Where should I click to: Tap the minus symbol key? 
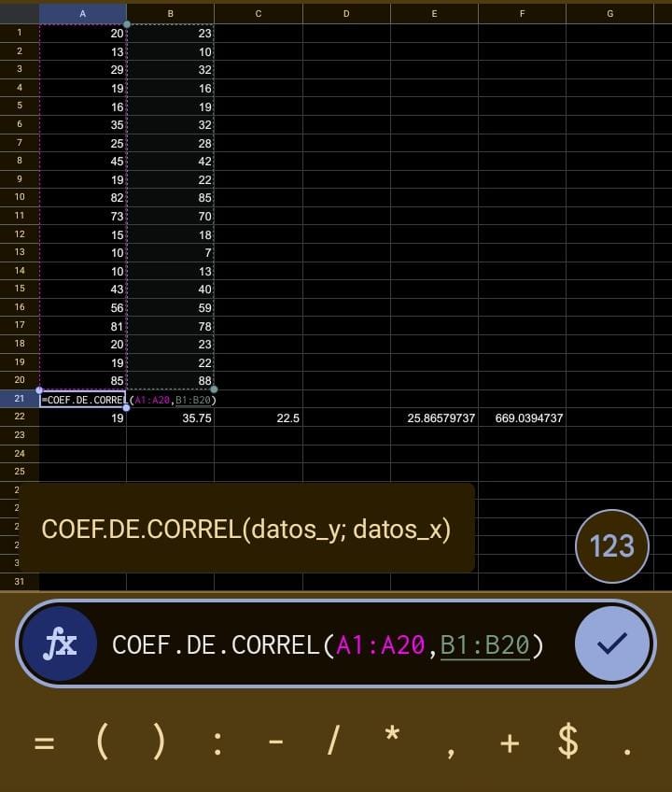(275, 743)
